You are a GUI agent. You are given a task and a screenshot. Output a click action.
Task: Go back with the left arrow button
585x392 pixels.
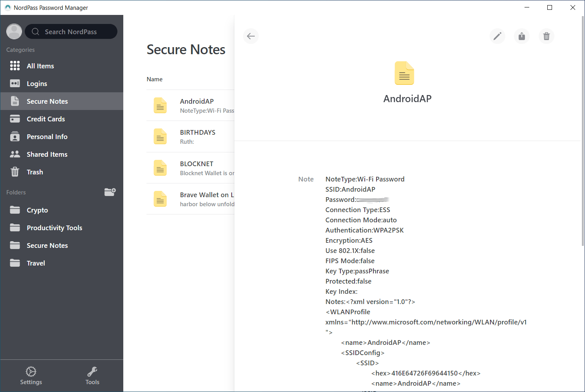(251, 36)
